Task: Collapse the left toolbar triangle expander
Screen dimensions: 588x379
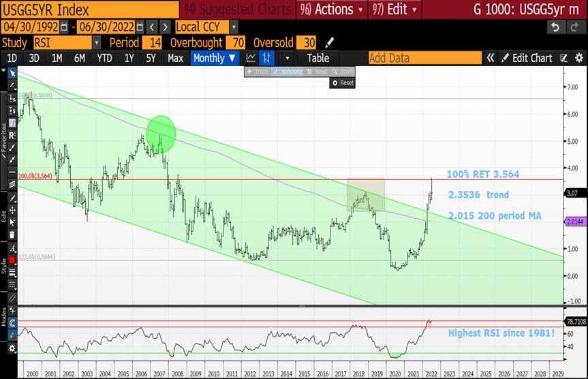Action: coord(3,70)
